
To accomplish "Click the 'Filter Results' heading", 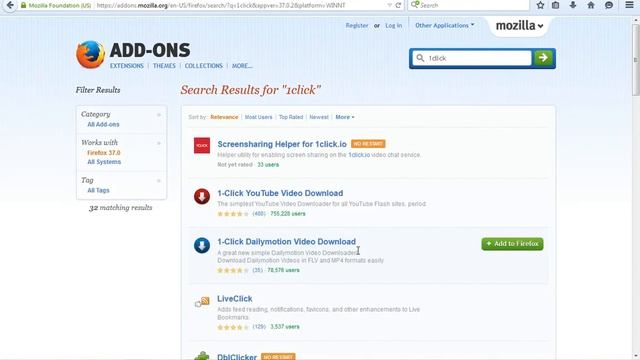I will click(98, 90).
